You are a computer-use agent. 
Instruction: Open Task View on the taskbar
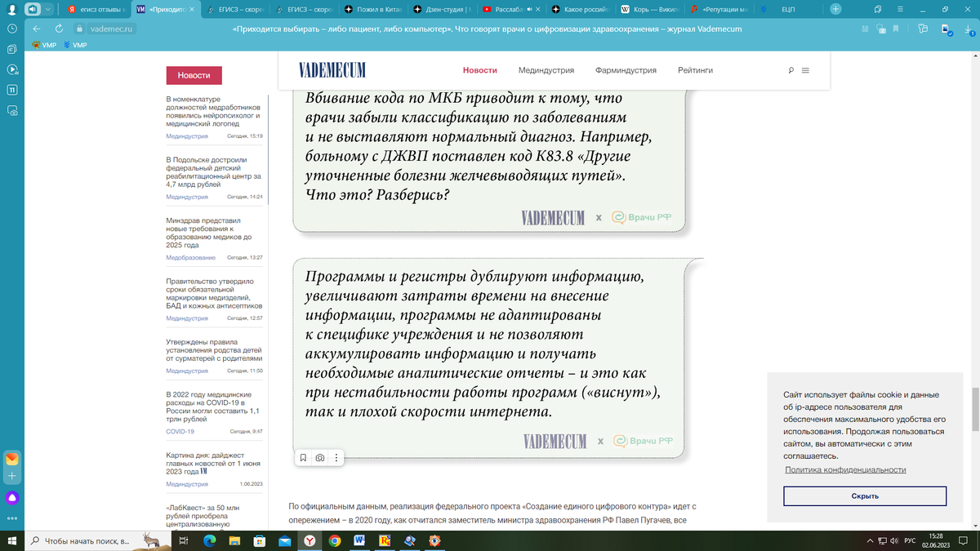[184, 540]
